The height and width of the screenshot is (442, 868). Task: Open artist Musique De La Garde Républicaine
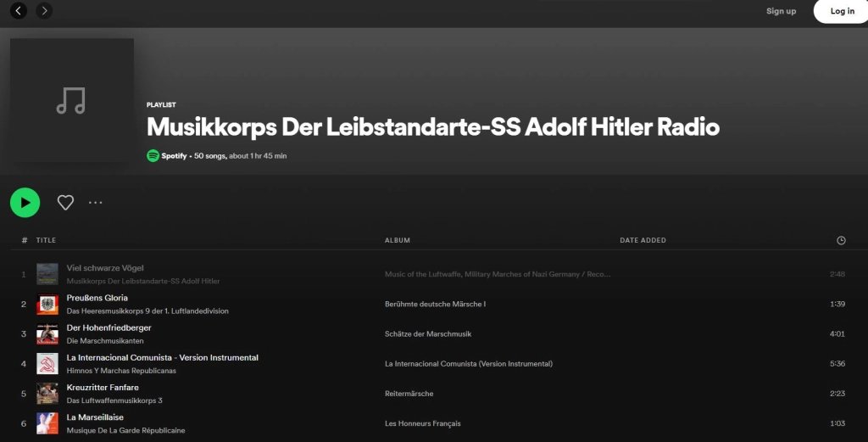pos(125,430)
